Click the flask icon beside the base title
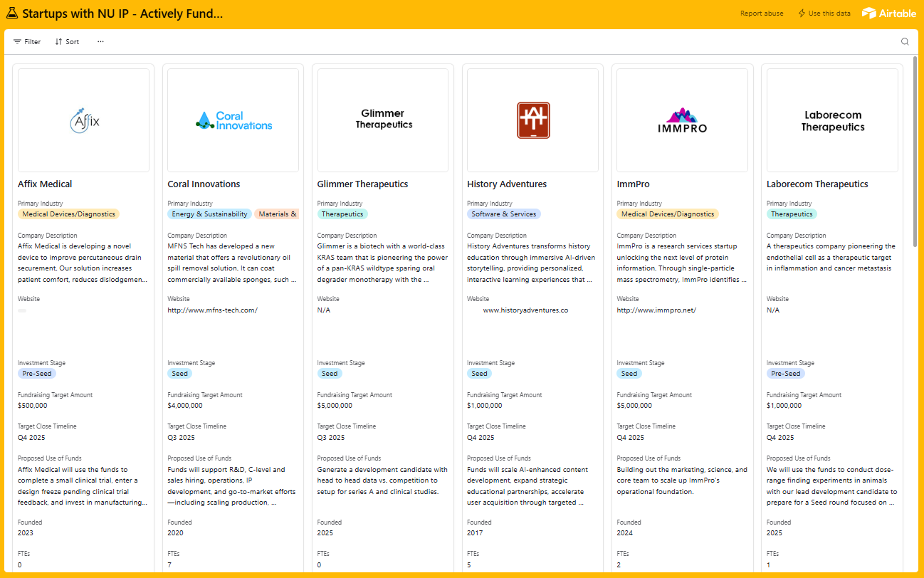This screenshot has height=578, width=924. pyautogui.click(x=12, y=14)
